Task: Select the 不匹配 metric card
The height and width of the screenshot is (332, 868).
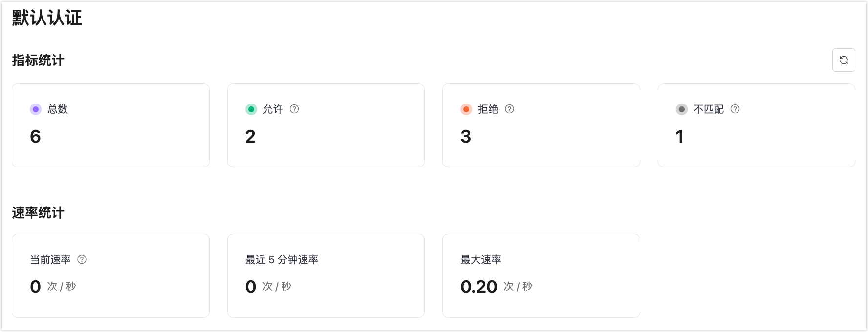Action: coord(756,125)
